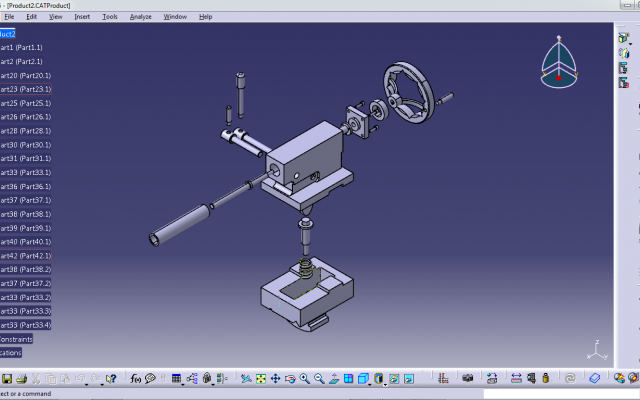Click the handwheel part in 3D view
This screenshot has height=400, width=640.
click(x=409, y=93)
